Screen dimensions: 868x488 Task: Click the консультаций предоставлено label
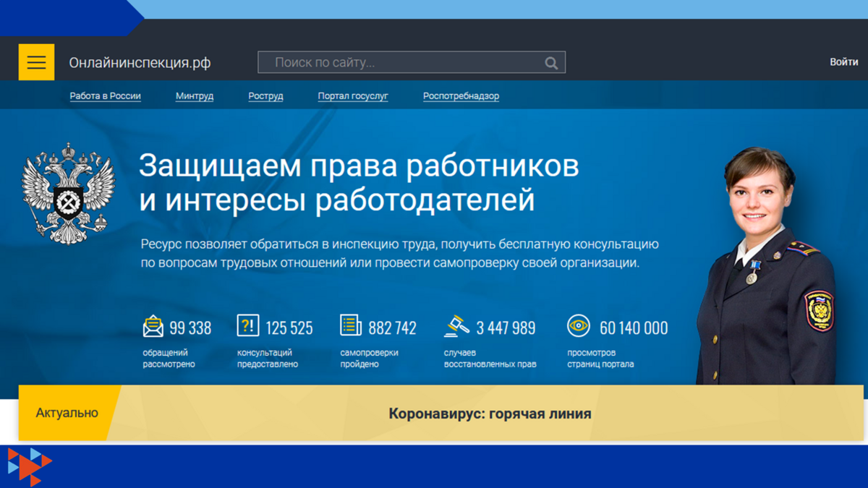(268, 359)
